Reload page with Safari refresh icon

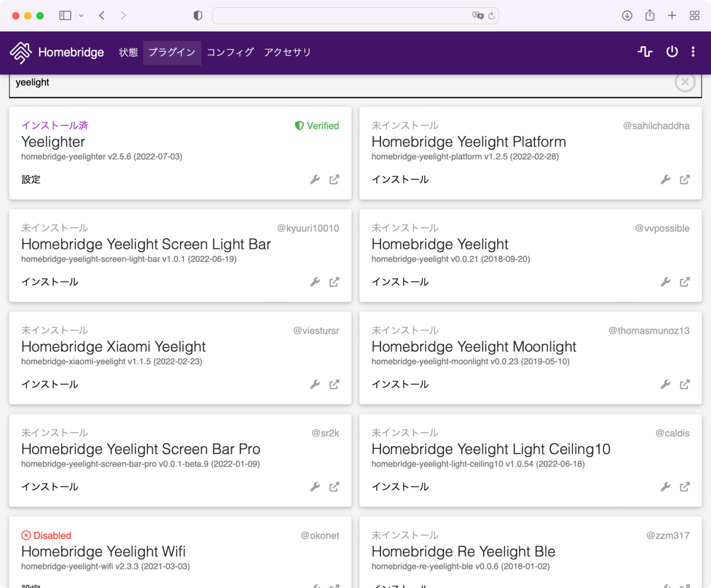point(491,16)
